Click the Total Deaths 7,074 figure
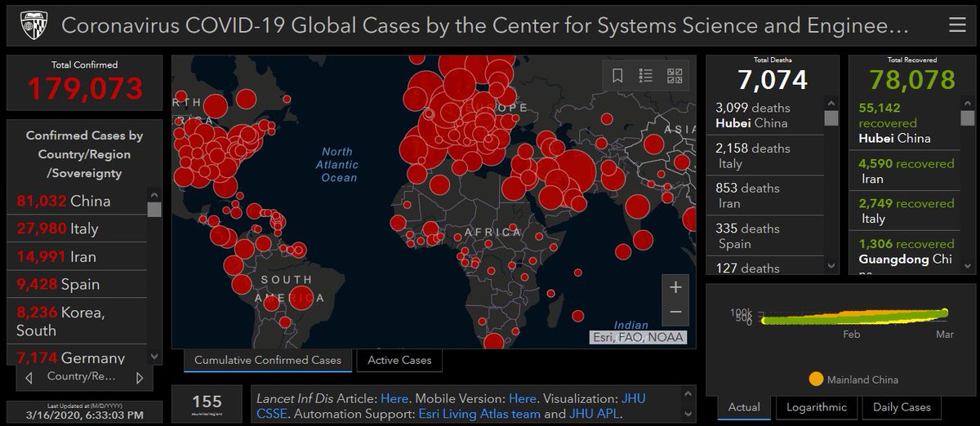980x426 pixels. [772, 80]
